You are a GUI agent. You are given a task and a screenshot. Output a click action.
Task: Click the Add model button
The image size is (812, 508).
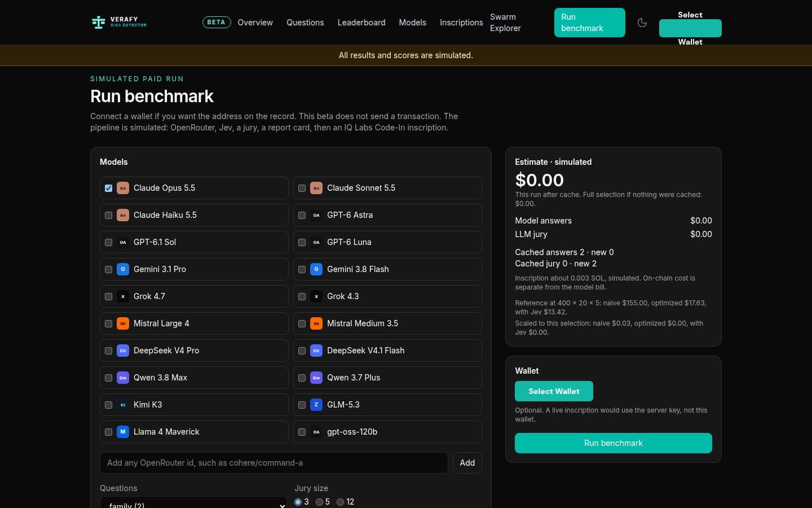click(467, 463)
